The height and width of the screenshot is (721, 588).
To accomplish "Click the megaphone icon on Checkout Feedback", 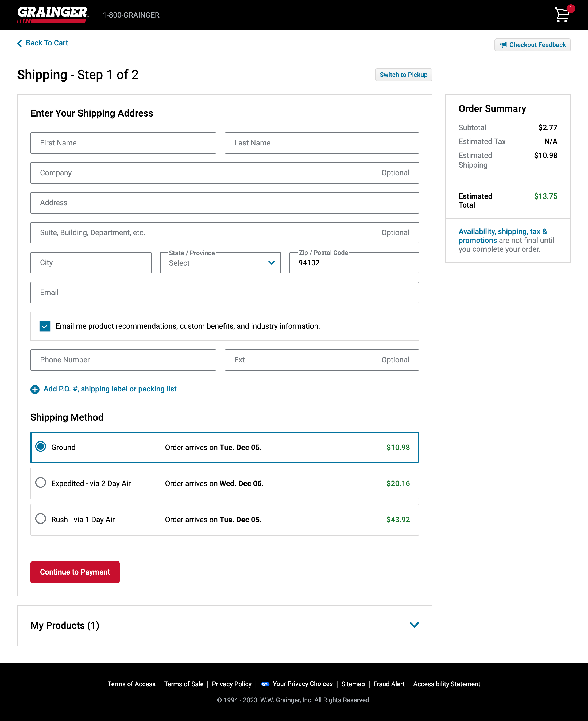I will pyautogui.click(x=504, y=44).
